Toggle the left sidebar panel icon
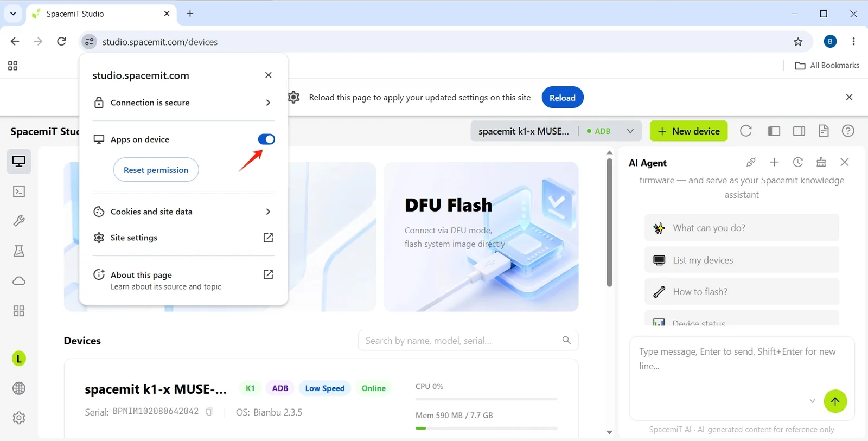 tap(774, 131)
